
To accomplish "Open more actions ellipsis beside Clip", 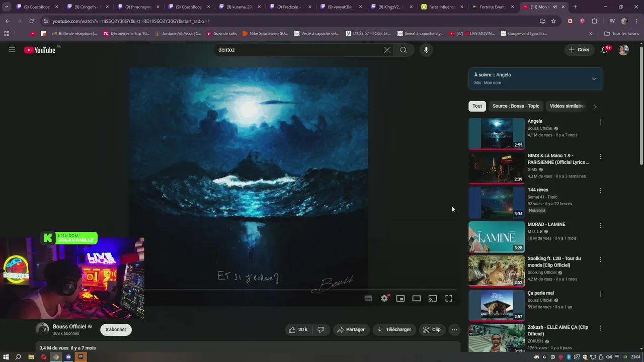I will coord(454,330).
